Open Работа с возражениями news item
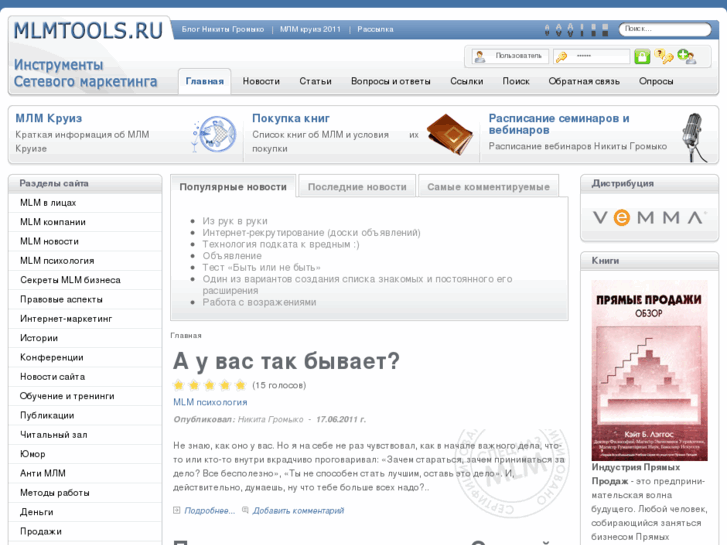The image size is (727, 545). (259, 302)
